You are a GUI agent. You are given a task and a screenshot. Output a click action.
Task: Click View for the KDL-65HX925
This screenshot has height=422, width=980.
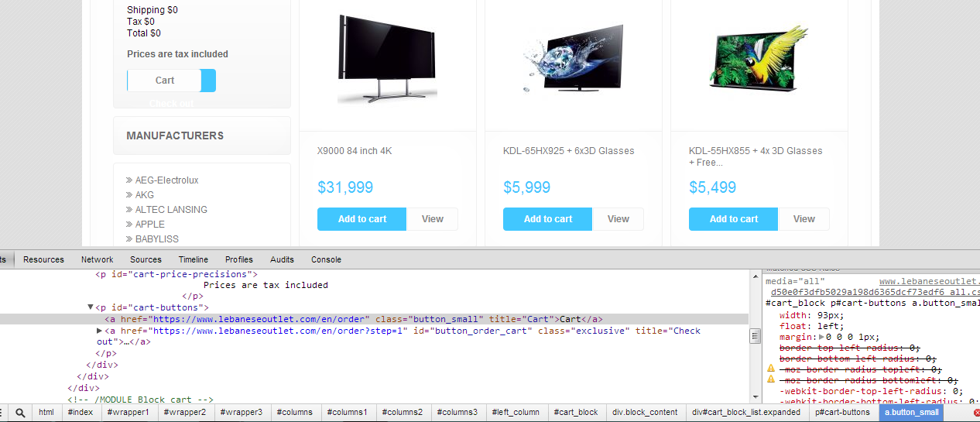(618, 219)
